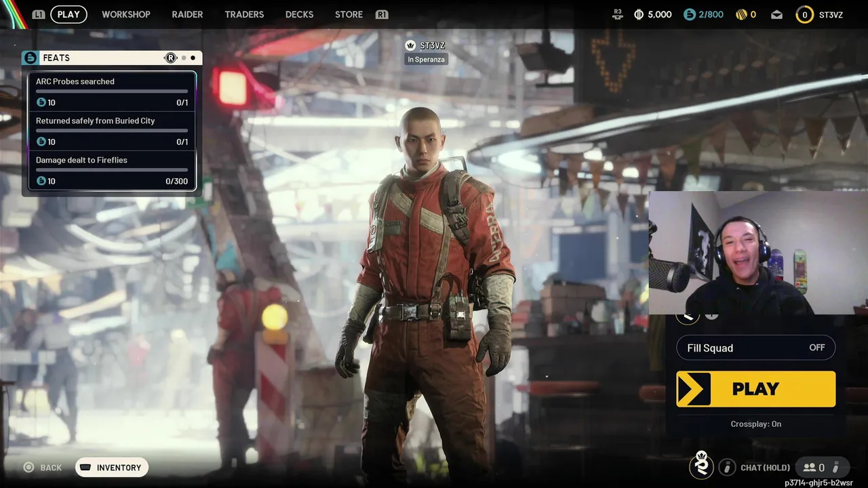Click the circle button icon beside Back
868x488 pixels.
(x=28, y=467)
